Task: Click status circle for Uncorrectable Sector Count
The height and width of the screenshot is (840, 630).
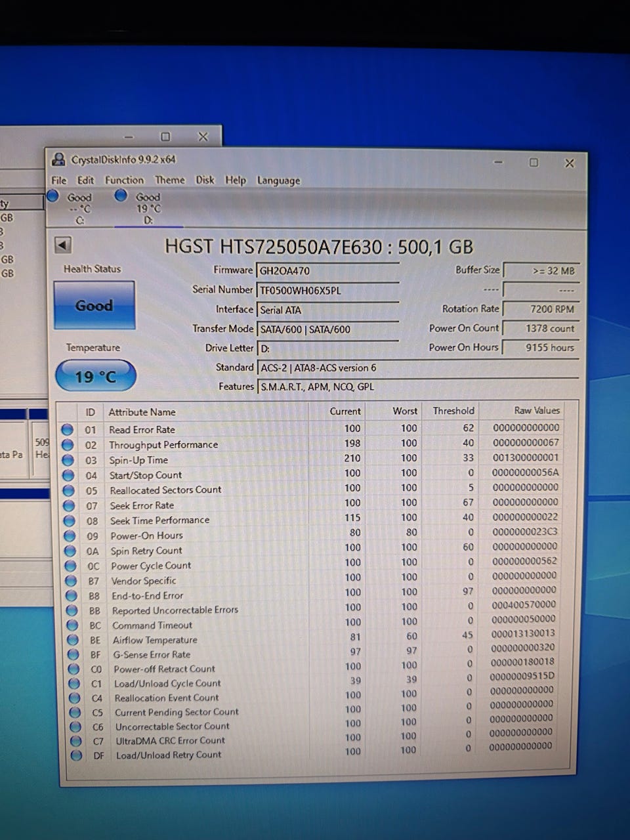Action: (x=76, y=727)
